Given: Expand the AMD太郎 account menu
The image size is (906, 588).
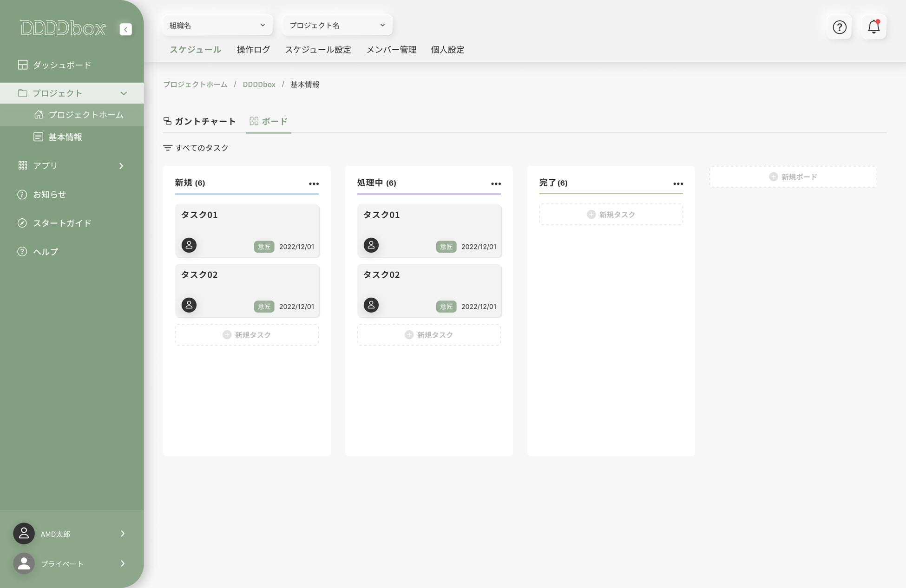Looking at the screenshot, I should click(123, 534).
